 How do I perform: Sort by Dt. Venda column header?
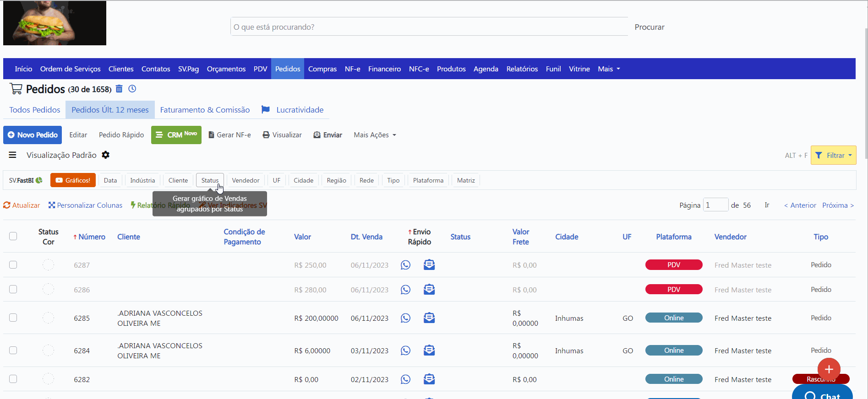coord(366,237)
